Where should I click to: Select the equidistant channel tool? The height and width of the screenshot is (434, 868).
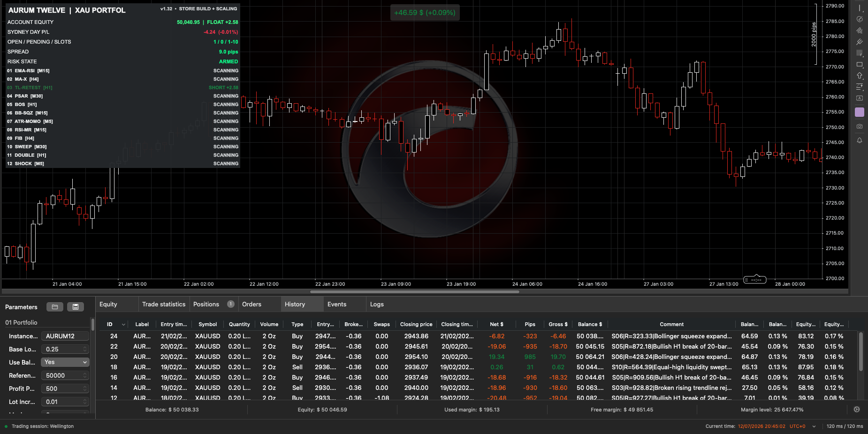860,30
